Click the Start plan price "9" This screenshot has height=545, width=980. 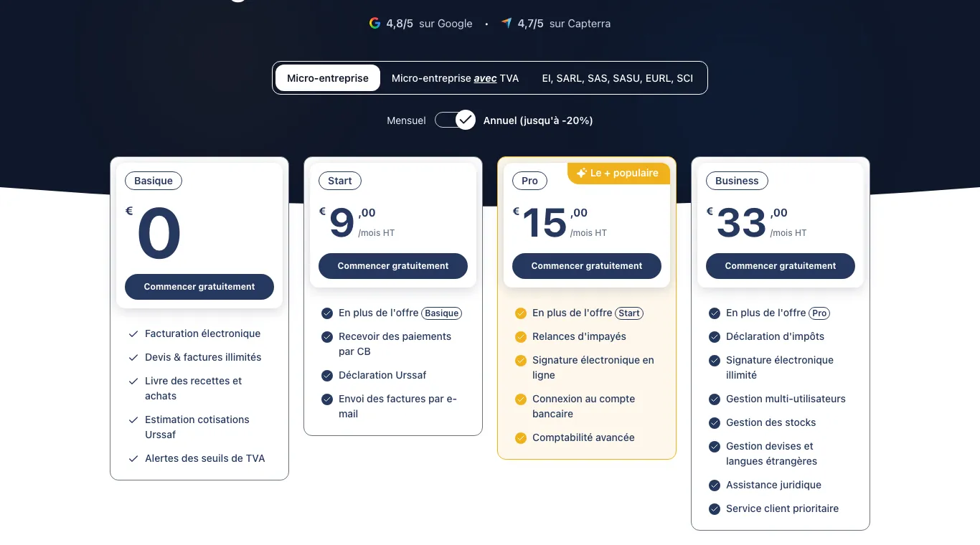(342, 223)
